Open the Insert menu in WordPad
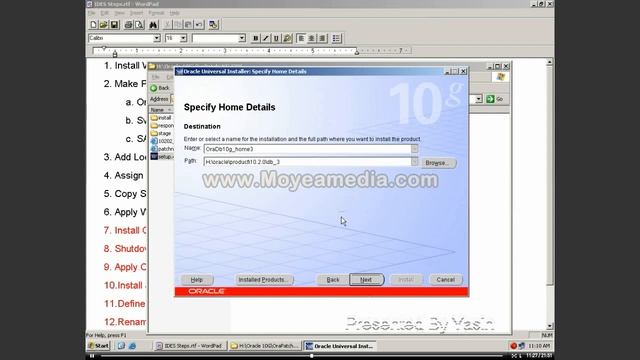 (x=136, y=13)
